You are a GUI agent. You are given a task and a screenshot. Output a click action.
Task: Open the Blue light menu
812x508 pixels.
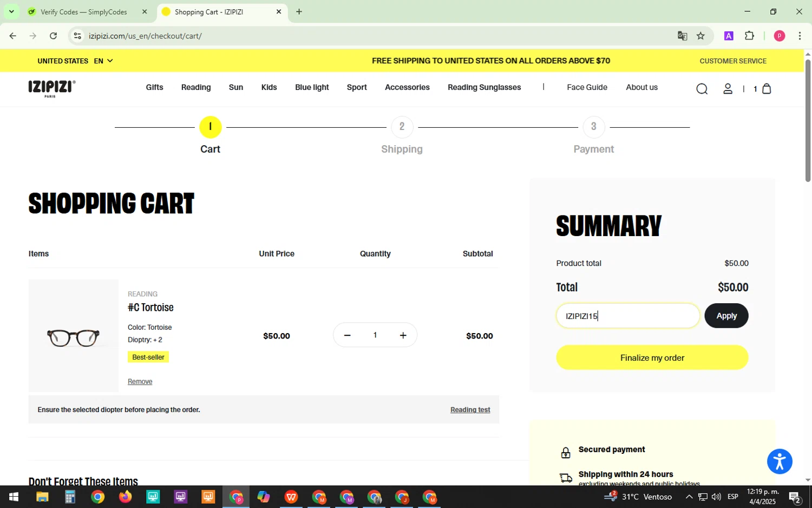point(312,87)
